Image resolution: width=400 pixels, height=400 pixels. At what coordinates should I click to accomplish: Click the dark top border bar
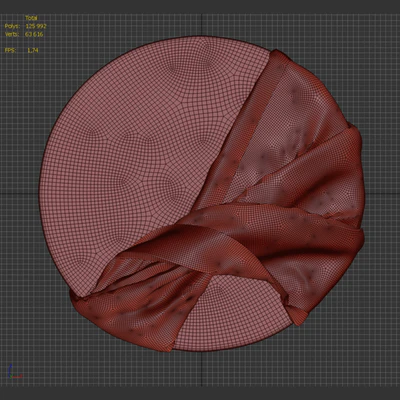[200, 7]
